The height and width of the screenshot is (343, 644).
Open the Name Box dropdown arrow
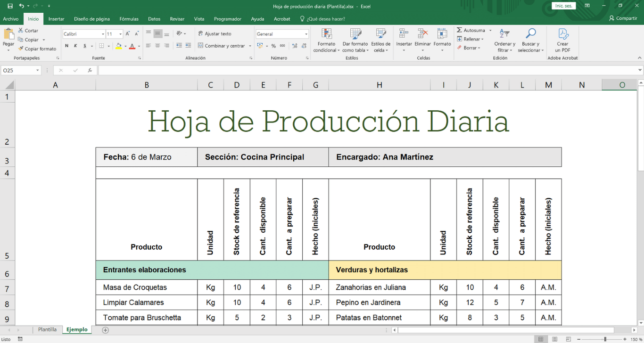(37, 71)
